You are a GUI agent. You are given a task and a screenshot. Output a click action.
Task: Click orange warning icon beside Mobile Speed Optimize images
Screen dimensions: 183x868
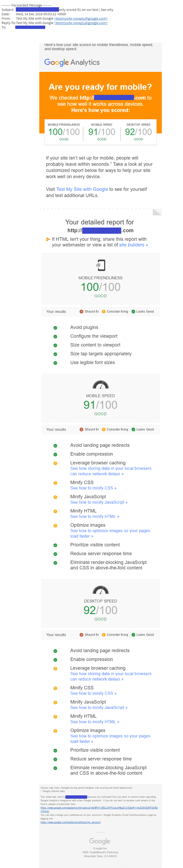[55, 525]
